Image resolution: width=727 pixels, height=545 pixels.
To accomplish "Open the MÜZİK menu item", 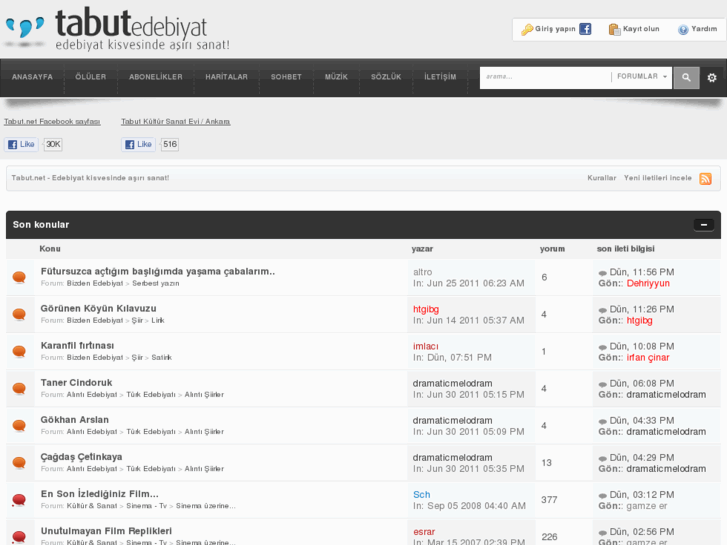I will 336,77.
